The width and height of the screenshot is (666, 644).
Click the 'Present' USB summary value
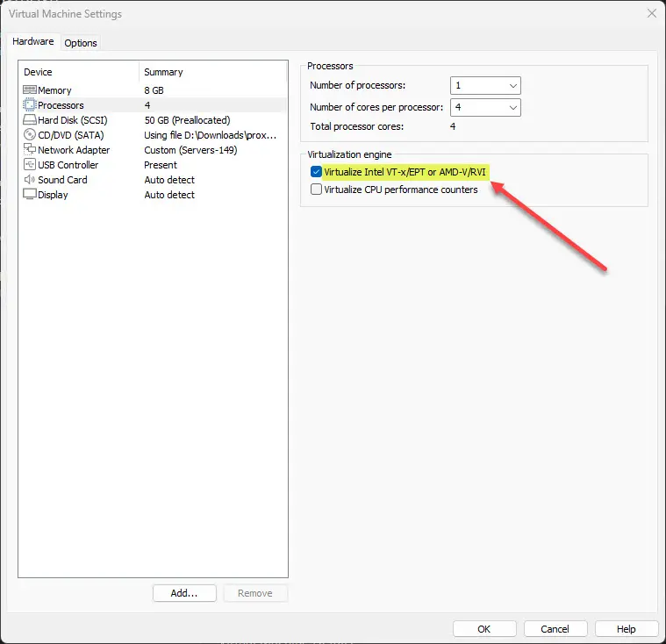(160, 165)
